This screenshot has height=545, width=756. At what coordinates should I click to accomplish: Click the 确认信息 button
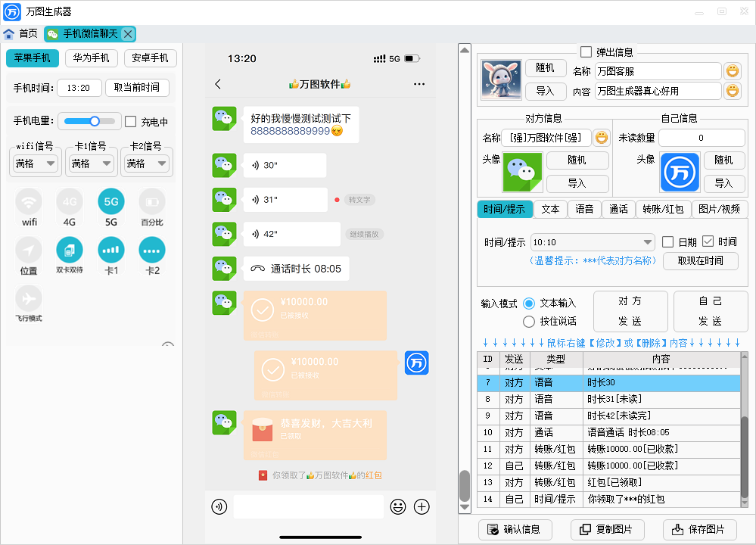pos(515,530)
